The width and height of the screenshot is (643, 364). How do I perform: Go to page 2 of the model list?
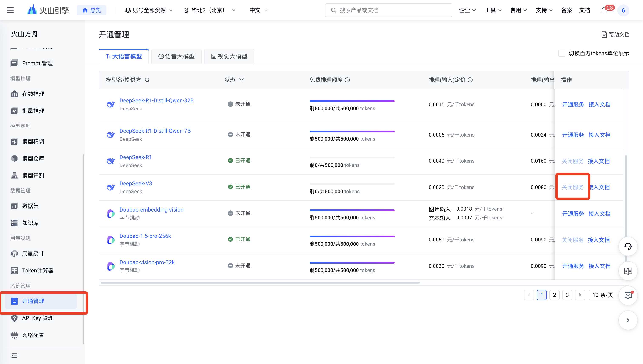tap(554, 295)
